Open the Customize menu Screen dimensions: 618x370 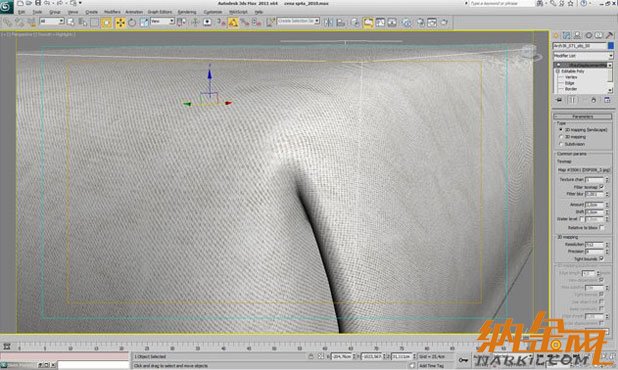coord(213,12)
